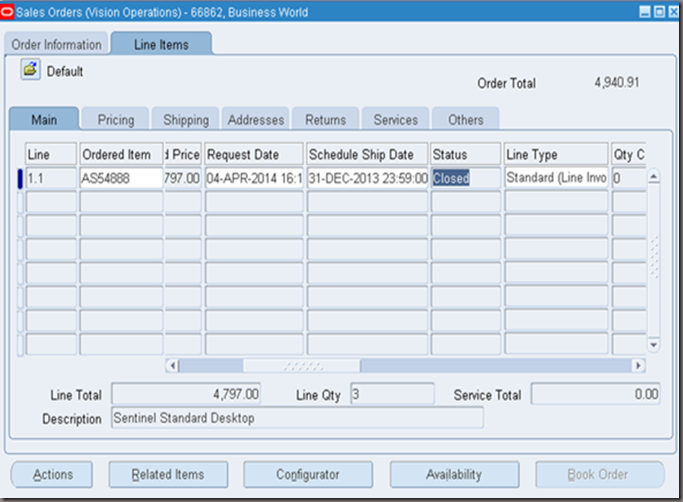Click the Service Total field 0.00
This screenshot has width=683, height=502.
(595, 394)
